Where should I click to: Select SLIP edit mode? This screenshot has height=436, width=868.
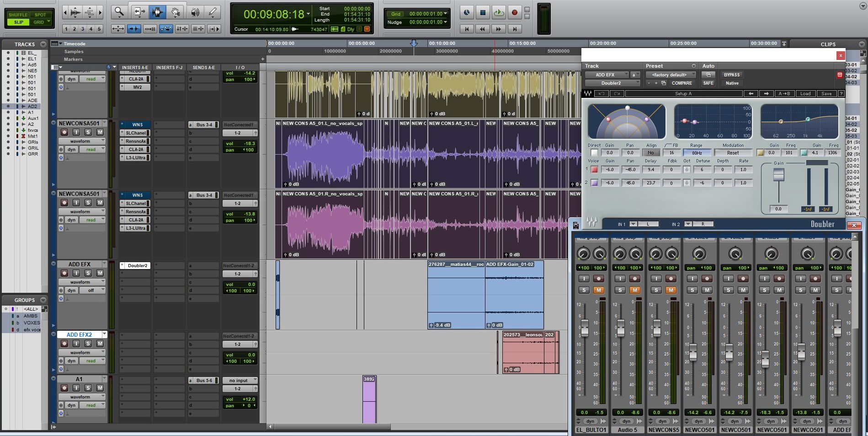(x=18, y=22)
